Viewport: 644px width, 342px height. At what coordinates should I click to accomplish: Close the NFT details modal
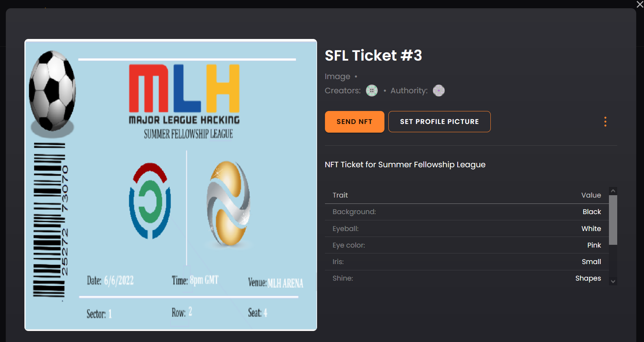(640, 4)
